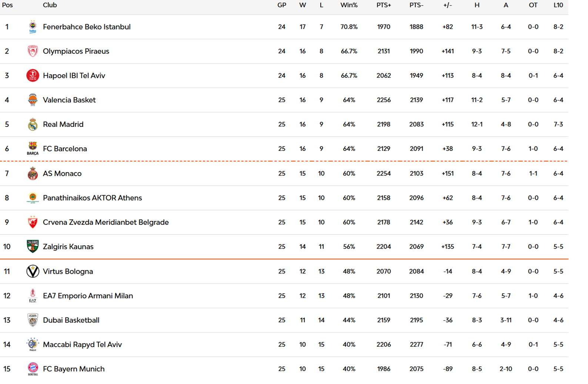Select the Virtus Bologna V emblem
588x384 pixels.
coord(33,271)
